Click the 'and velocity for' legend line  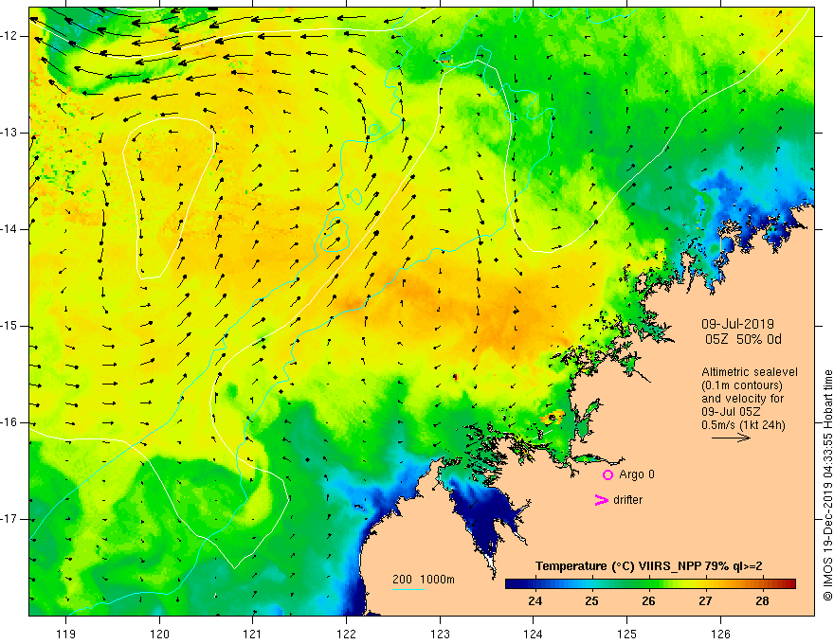pyautogui.click(x=742, y=399)
